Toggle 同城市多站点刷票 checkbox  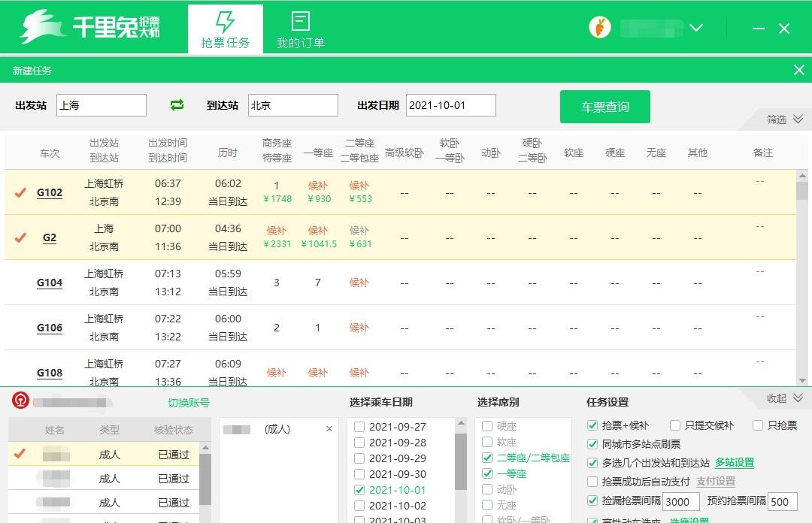[592, 444]
